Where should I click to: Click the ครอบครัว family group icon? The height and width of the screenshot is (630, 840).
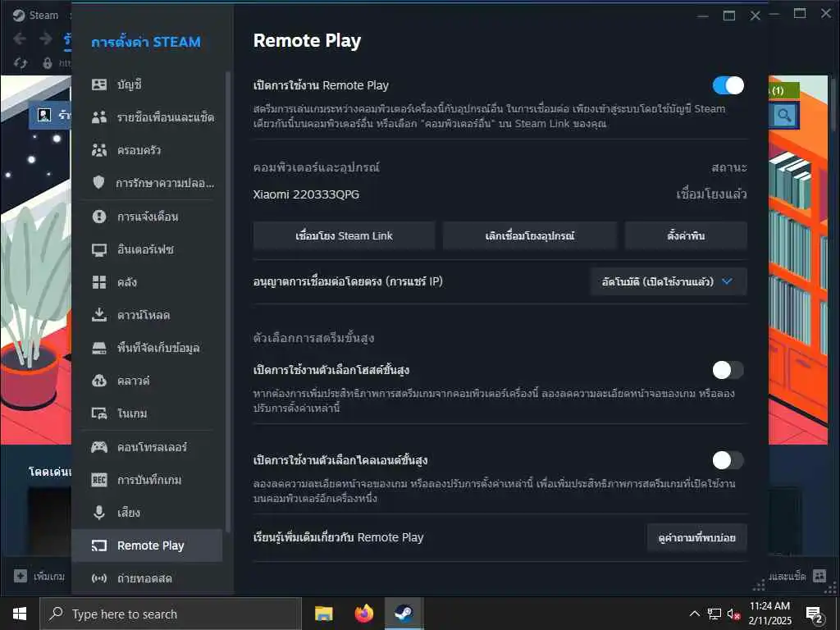(x=99, y=150)
